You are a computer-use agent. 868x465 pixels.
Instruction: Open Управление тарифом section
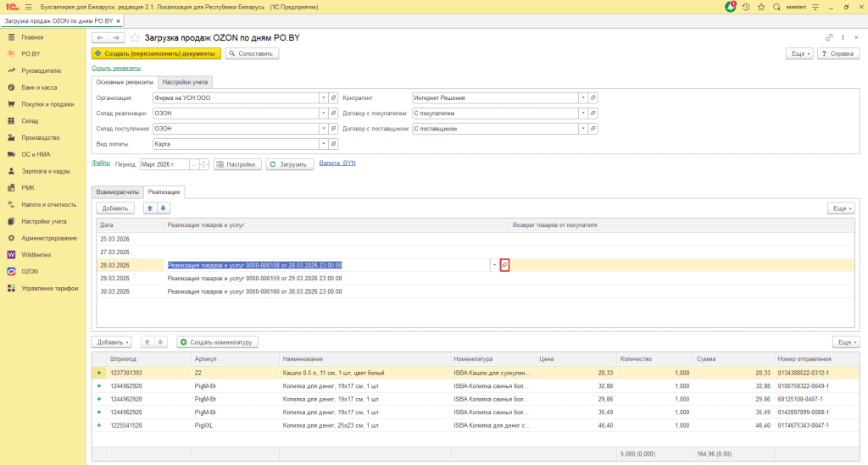(50, 288)
